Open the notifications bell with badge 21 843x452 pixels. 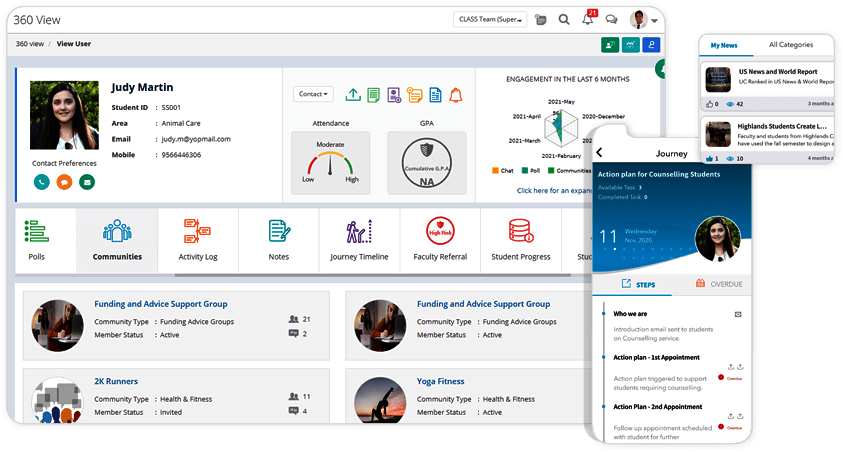coord(588,19)
